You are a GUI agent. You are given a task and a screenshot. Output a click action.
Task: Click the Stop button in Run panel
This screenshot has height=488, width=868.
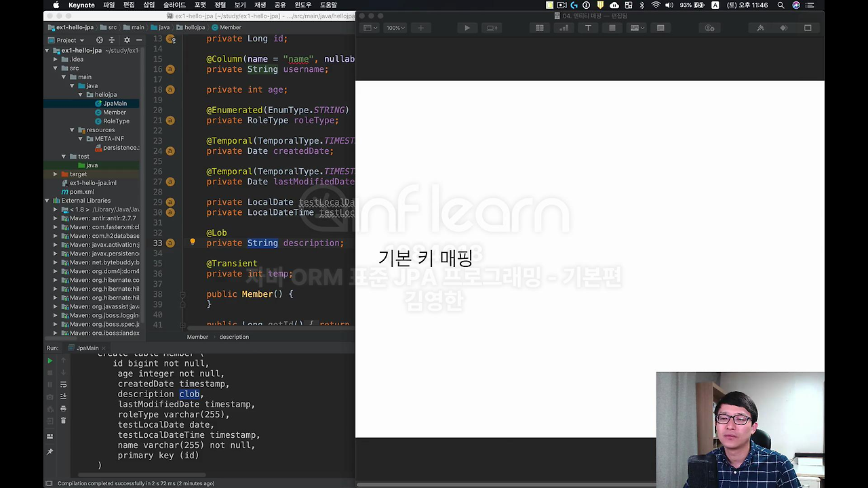[x=50, y=373]
